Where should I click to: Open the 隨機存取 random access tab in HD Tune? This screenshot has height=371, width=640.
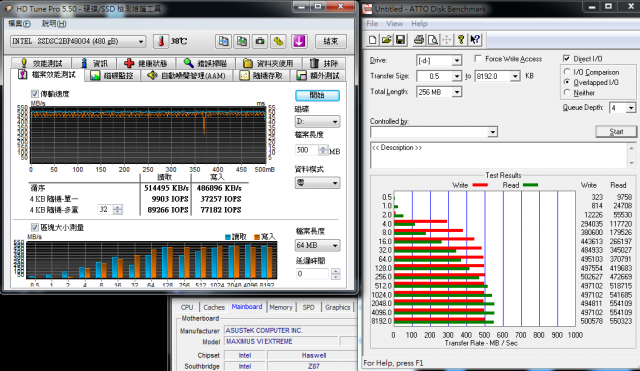[261, 76]
